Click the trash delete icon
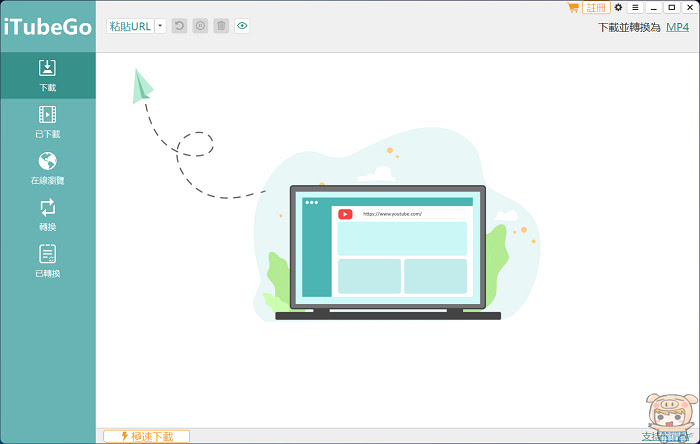Viewport: 700px width, 444px height. 221,26
